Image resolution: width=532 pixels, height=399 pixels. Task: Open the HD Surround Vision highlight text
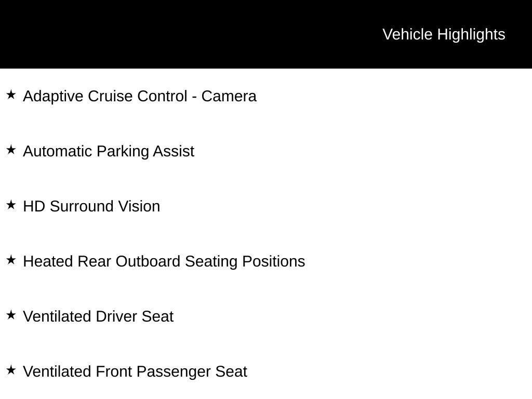tap(91, 206)
